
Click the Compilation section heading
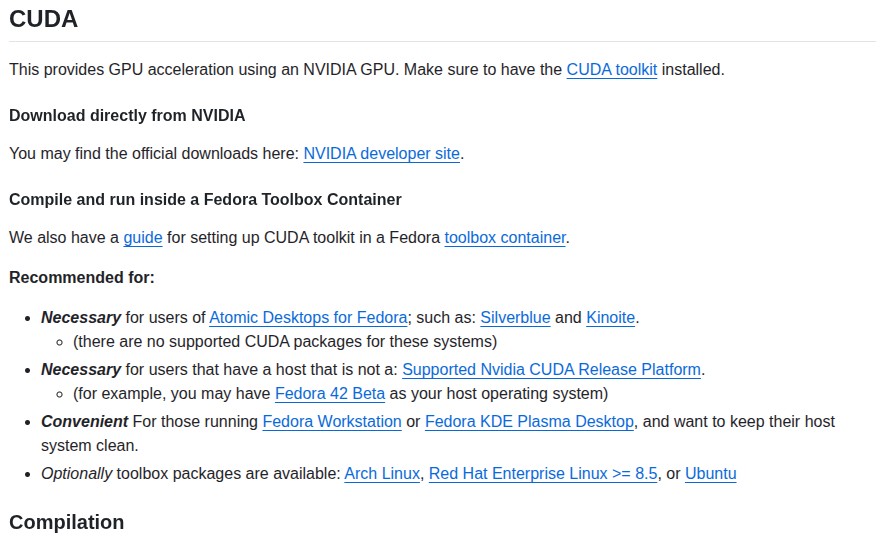pos(66,523)
